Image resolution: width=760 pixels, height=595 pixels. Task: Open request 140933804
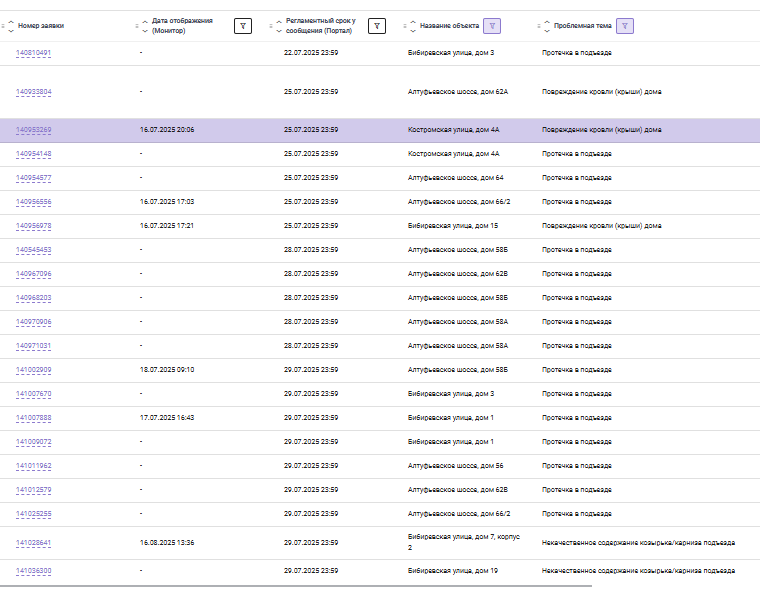point(33,92)
